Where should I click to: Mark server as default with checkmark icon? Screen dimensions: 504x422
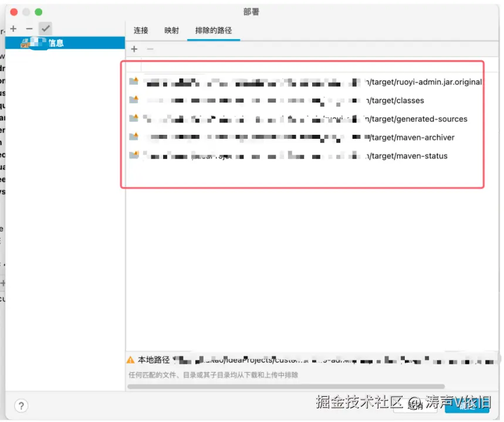[45, 28]
